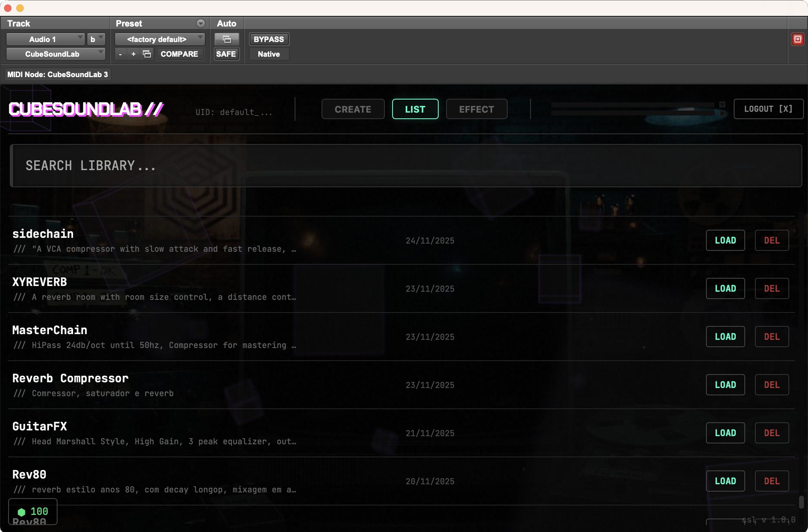Switch to the EFFECT tab
This screenshot has height=532, width=808.
pyautogui.click(x=476, y=109)
